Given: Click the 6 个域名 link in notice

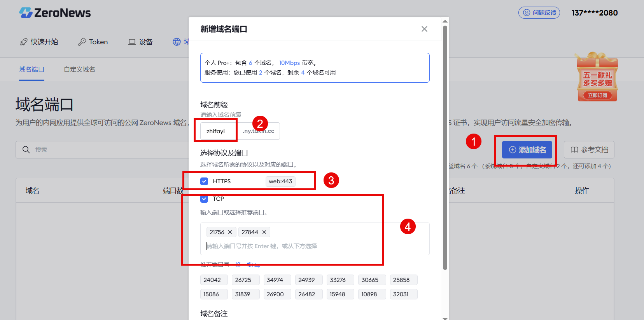Looking at the screenshot, I should (260, 63).
